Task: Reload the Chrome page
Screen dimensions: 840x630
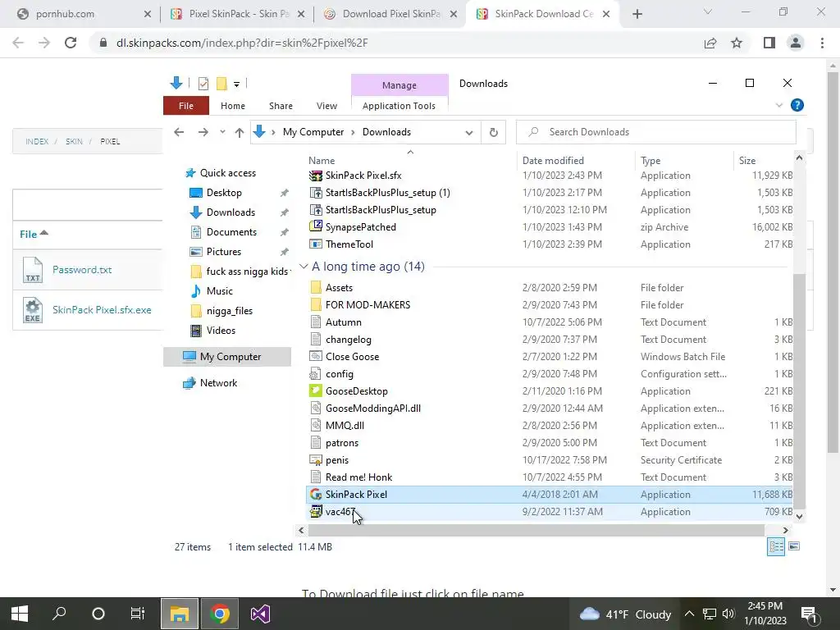Action: tap(71, 43)
